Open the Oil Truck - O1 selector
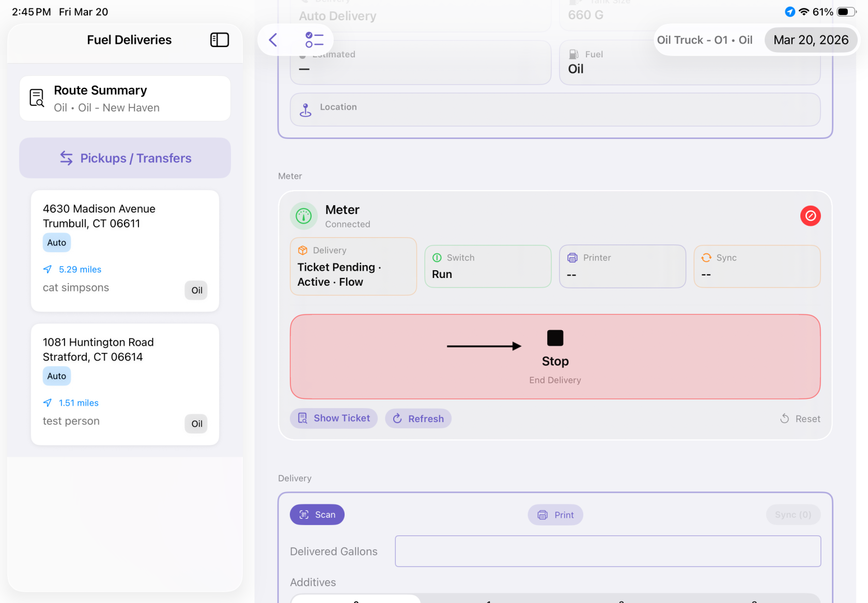868x603 pixels. click(704, 40)
